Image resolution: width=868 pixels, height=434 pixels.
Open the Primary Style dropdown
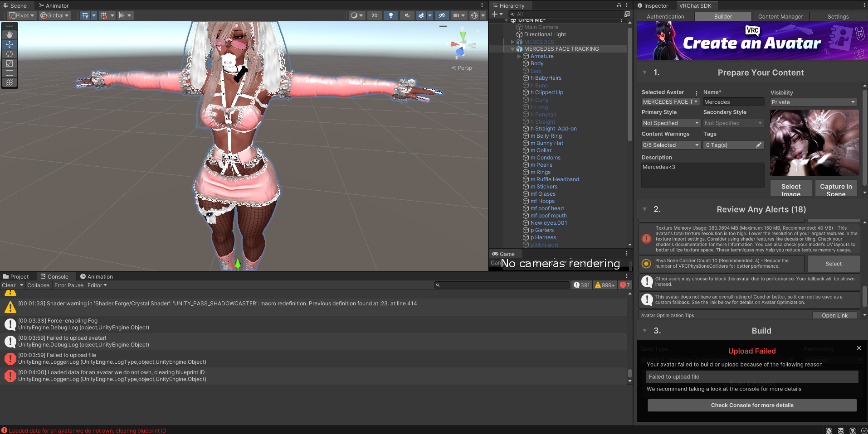671,123
